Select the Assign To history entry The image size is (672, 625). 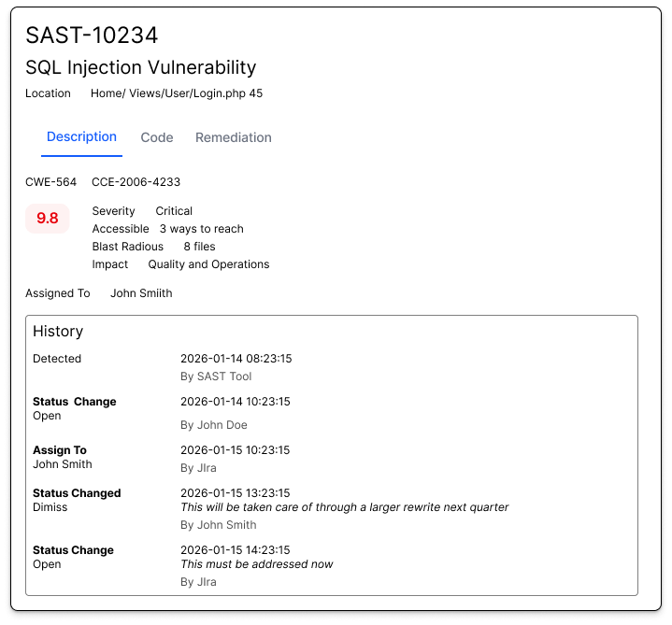[60, 450]
